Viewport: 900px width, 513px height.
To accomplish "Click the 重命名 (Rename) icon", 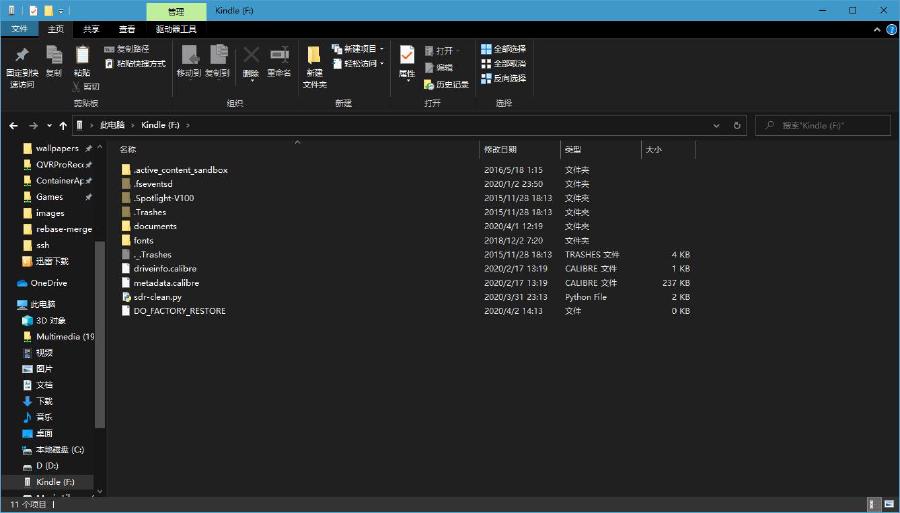I will [x=279, y=56].
